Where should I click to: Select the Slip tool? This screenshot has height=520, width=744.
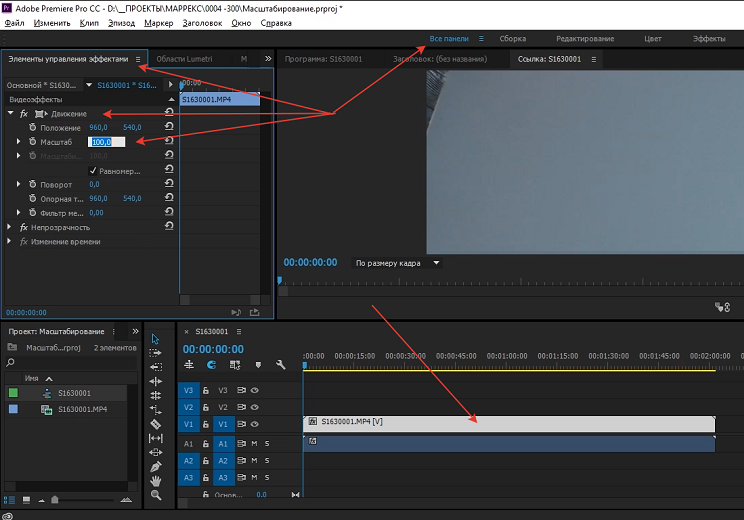tap(156, 438)
